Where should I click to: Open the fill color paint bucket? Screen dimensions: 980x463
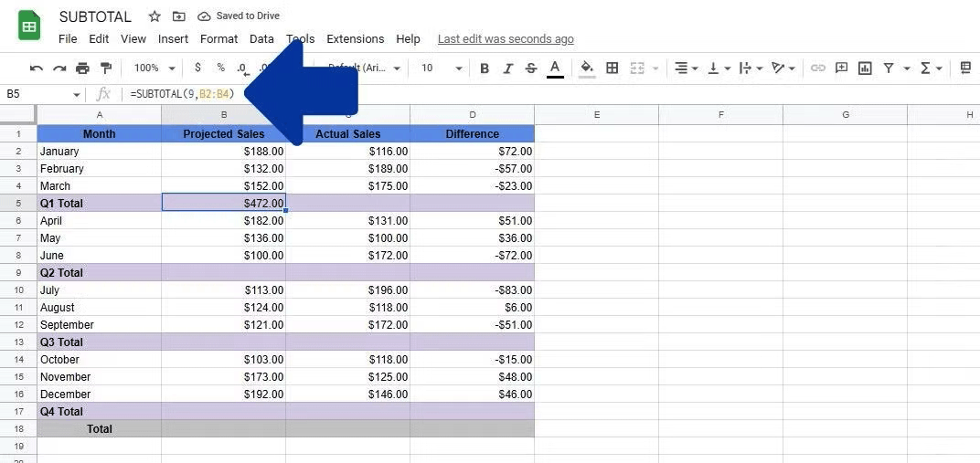point(587,68)
